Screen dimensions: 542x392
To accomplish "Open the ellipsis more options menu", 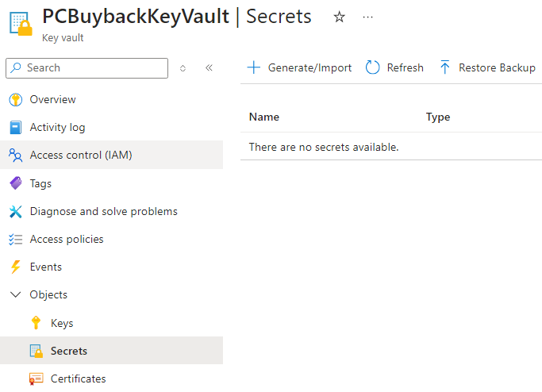I will pos(367,17).
